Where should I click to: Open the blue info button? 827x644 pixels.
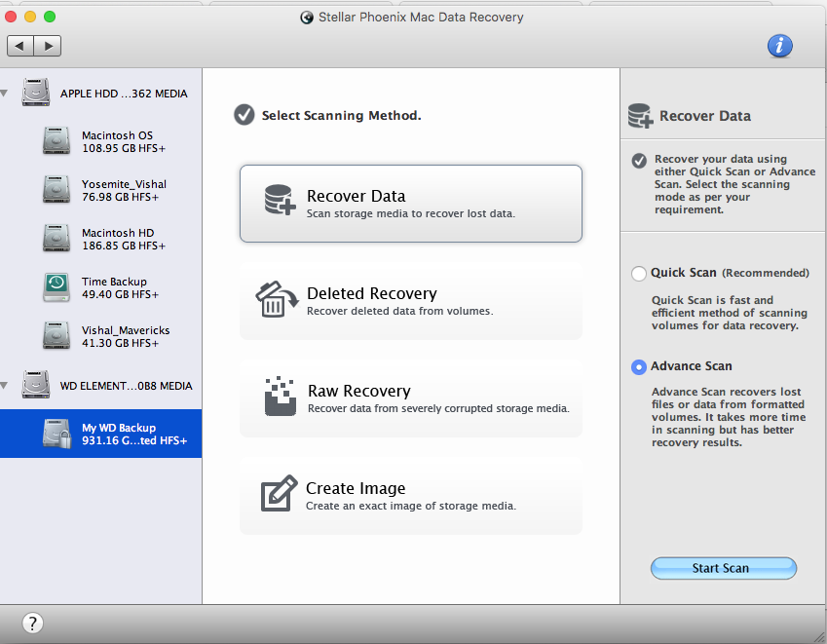pyautogui.click(x=779, y=46)
